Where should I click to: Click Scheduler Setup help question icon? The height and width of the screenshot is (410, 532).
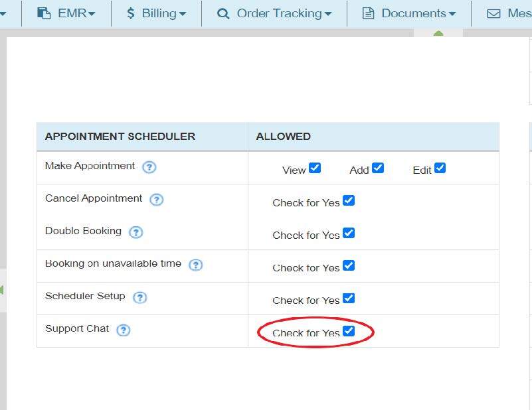pos(139,297)
